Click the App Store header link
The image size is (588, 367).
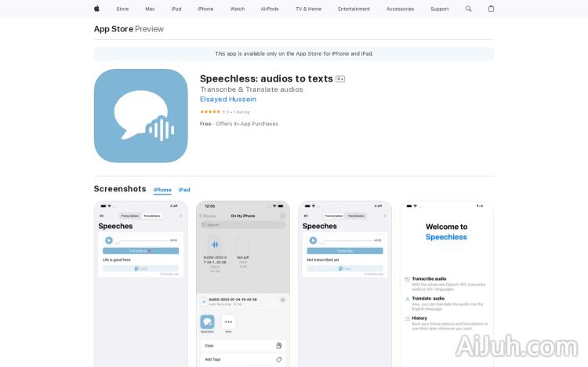click(113, 29)
